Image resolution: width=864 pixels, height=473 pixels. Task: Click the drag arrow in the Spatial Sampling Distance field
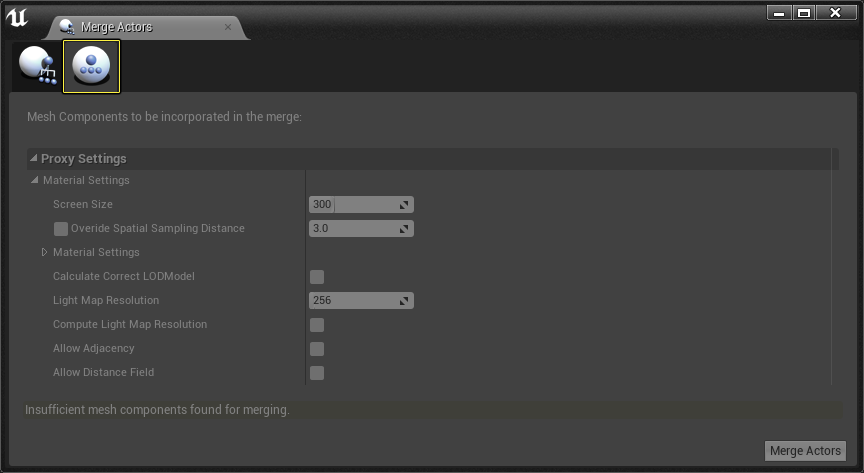(404, 229)
